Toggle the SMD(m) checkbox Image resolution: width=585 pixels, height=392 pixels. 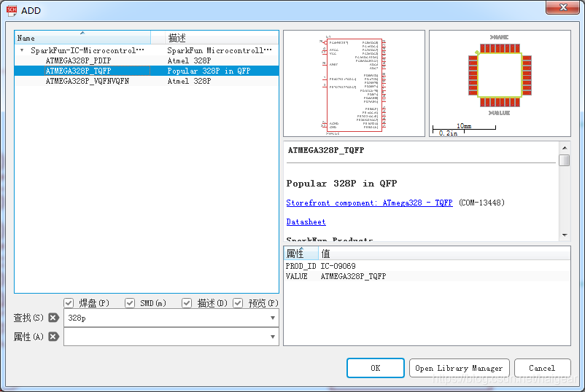(x=130, y=303)
